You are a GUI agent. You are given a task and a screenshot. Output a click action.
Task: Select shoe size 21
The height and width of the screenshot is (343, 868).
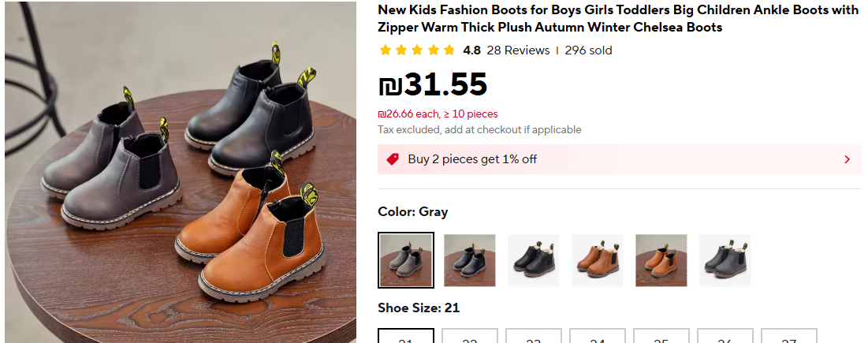pyautogui.click(x=406, y=337)
